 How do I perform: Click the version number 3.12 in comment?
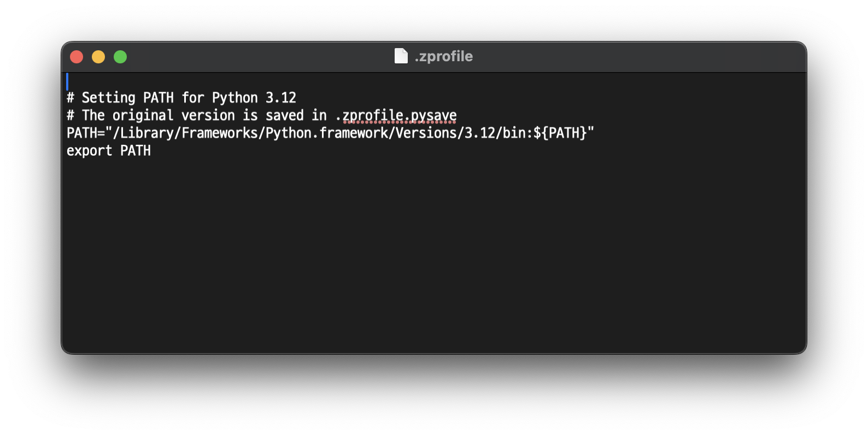(x=281, y=98)
